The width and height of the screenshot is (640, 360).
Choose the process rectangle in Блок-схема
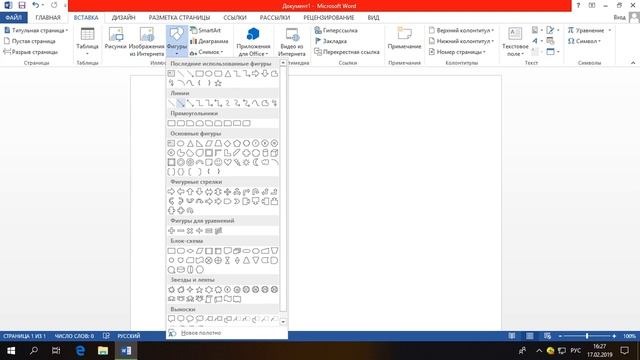pyautogui.click(x=171, y=251)
